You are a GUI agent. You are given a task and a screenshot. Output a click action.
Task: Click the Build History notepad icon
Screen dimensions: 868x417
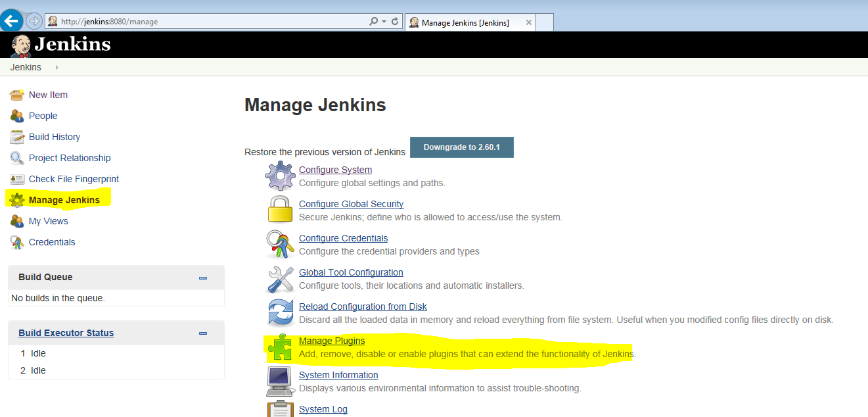(17, 137)
